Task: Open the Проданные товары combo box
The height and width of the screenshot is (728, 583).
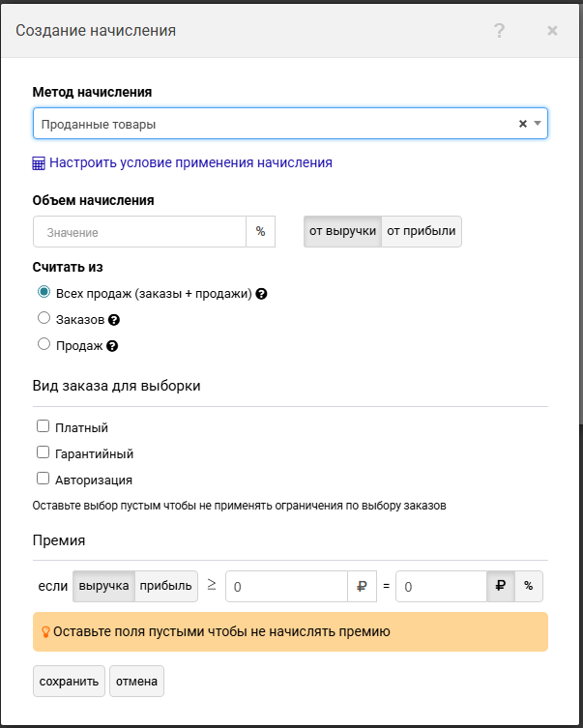Action: 271,124
